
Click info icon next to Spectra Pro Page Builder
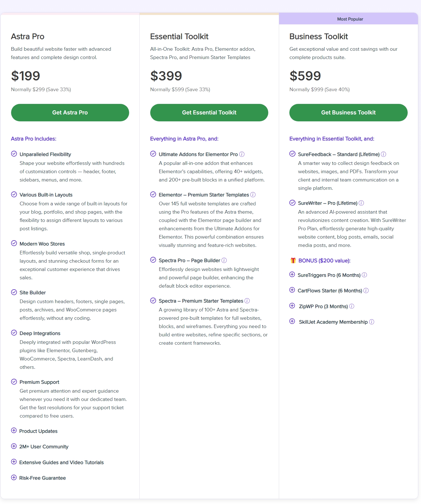[x=224, y=260]
